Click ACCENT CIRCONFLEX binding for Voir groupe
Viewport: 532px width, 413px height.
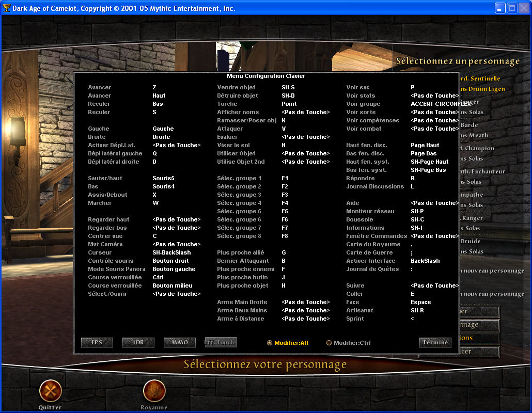click(441, 104)
